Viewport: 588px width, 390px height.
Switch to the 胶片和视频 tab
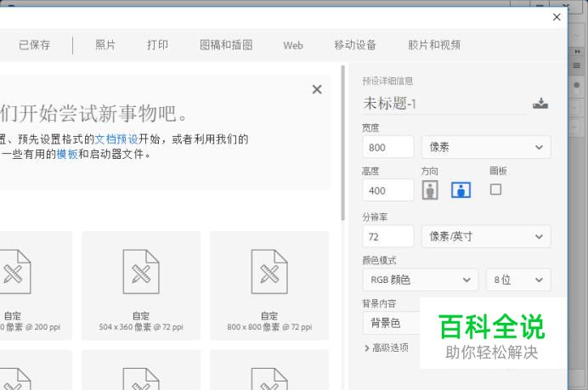(x=434, y=45)
